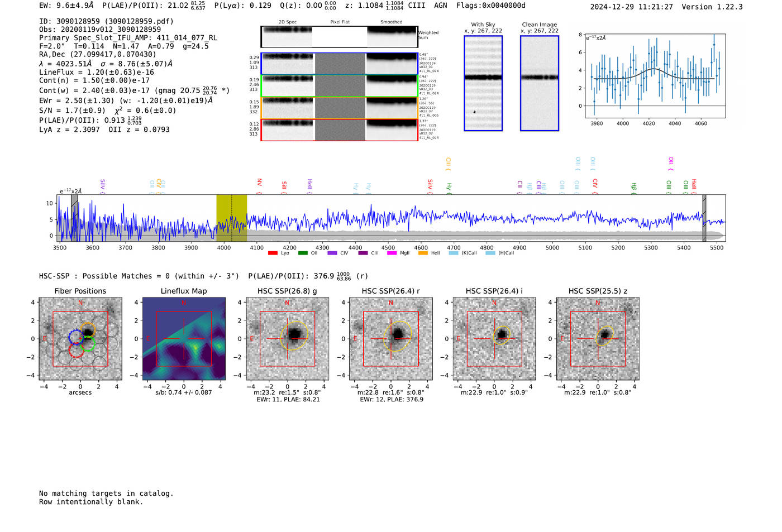Click the With Sky detector image

pos(483,83)
